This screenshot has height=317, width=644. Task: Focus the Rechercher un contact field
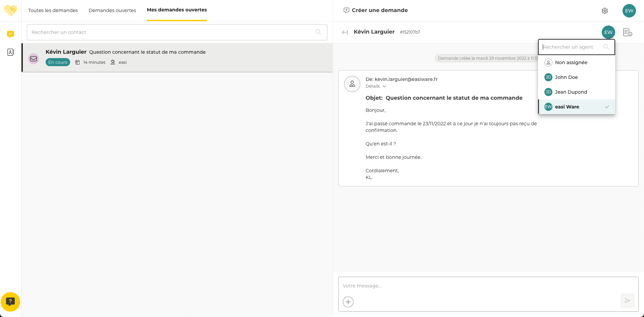pyautogui.click(x=171, y=32)
